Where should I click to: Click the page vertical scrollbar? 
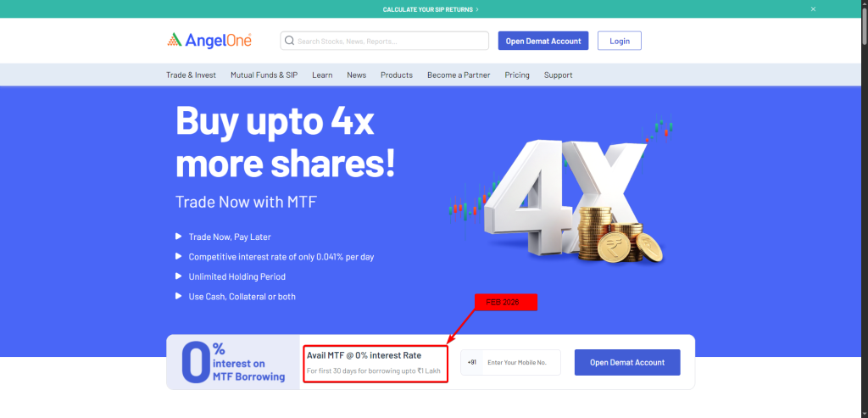coord(864,209)
